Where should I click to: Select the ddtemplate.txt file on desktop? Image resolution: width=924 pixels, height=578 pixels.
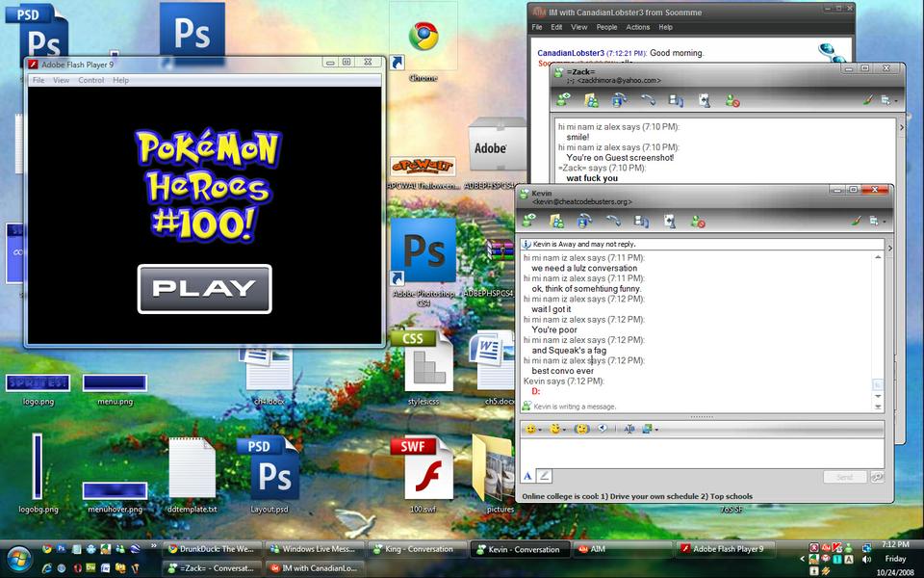coord(192,475)
